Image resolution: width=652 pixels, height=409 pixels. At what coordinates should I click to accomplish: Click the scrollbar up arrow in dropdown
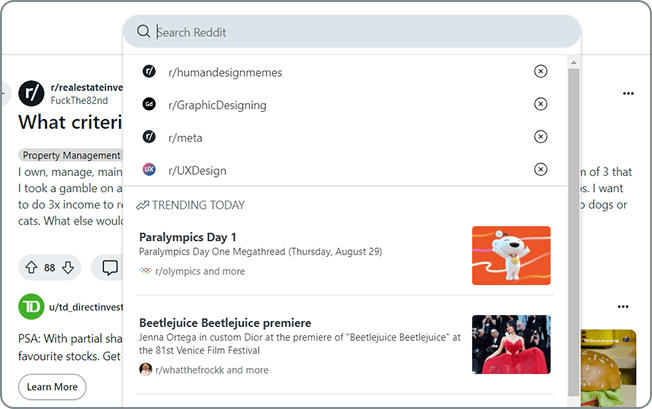click(573, 63)
